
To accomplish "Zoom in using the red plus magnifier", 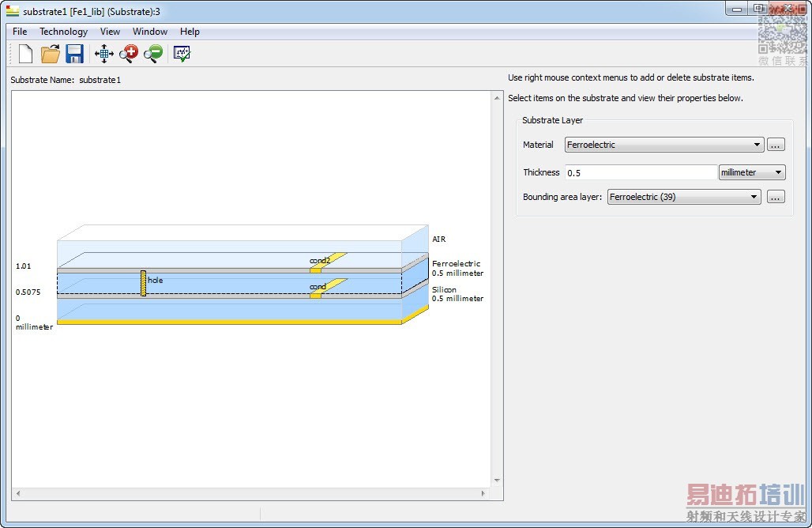I will coord(128,54).
